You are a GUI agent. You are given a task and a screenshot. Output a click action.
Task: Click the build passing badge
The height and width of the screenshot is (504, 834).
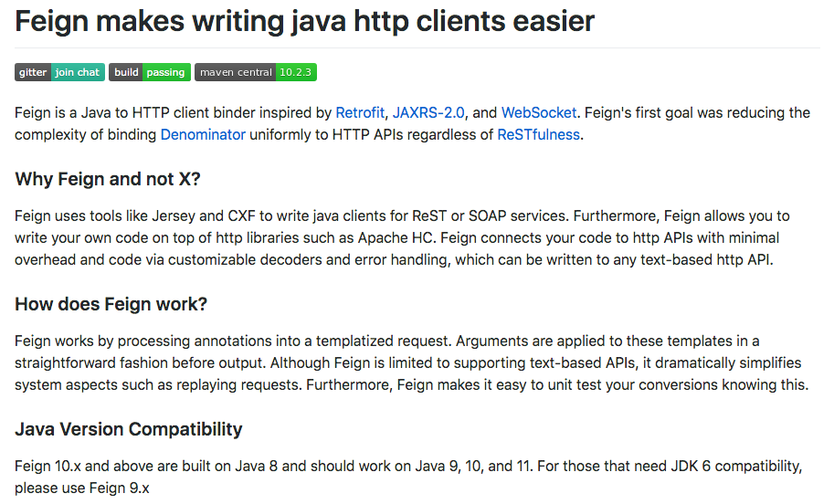click(150, 72)
